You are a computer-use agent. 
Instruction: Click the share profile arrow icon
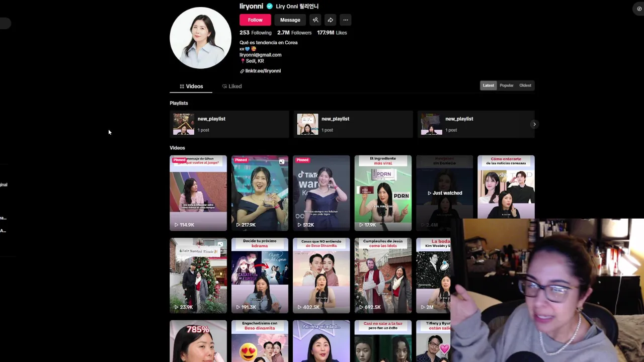pos(331,20)
